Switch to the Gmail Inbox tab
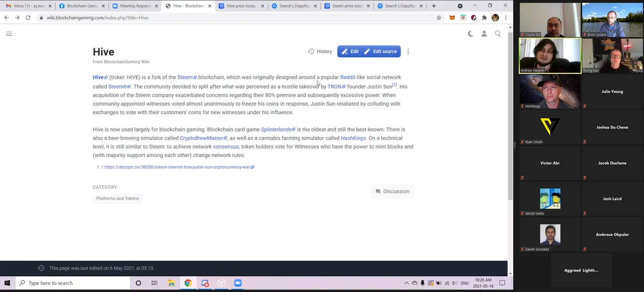Viewport: 644px width, 292px height. [28, 6]
